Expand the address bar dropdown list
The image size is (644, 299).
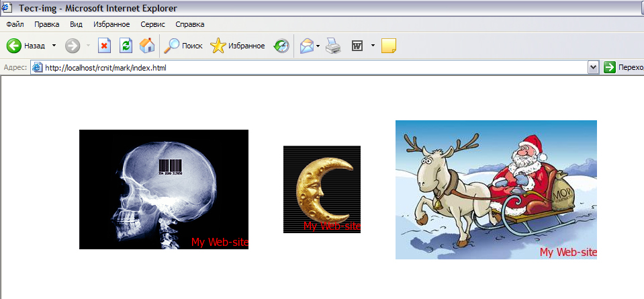[x=593, y=67]
